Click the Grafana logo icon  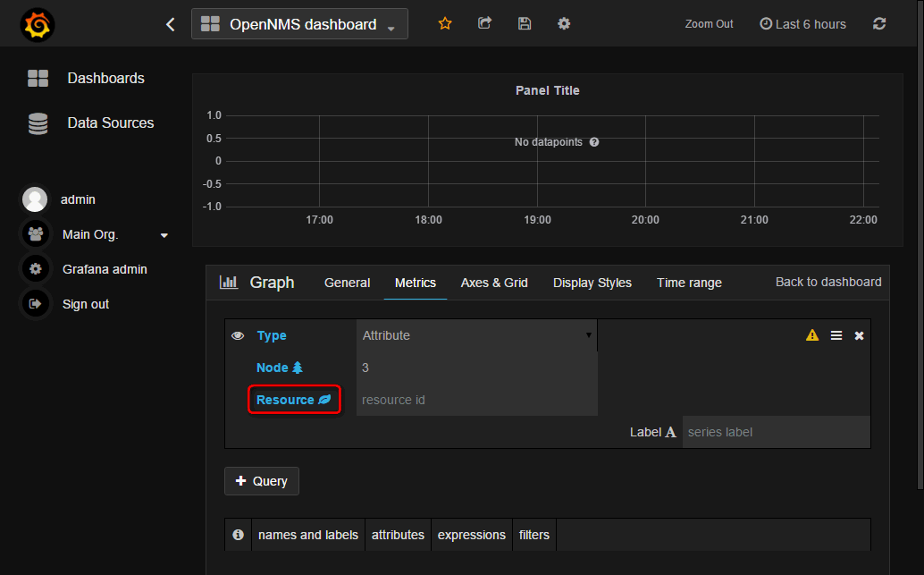click(x=38, y=25)
